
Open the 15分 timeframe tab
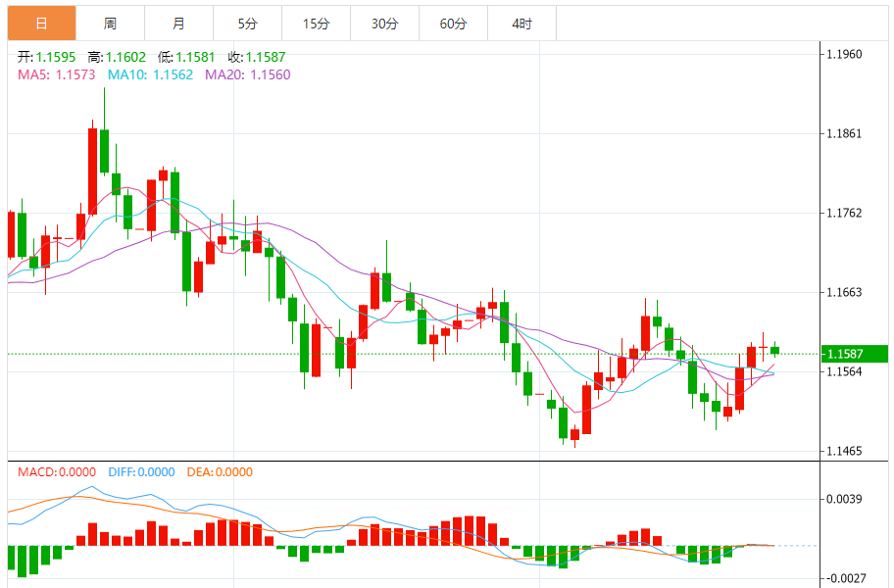point(316,24)
